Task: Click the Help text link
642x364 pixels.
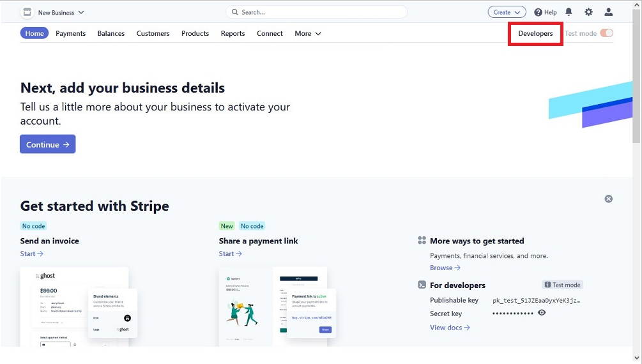Action: tap(550, 12)
